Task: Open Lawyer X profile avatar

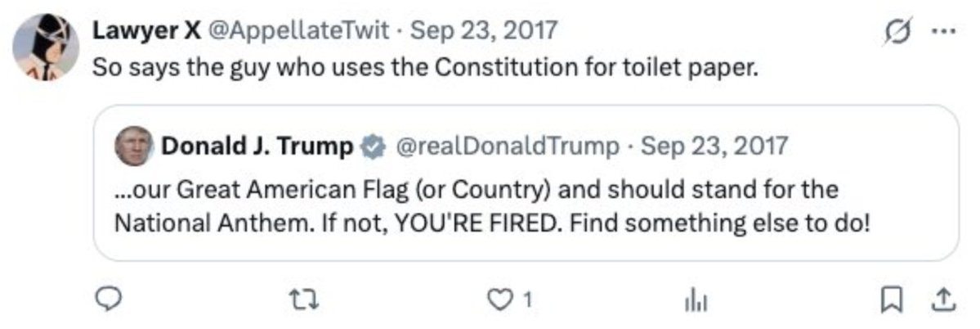Action: point(47,47)
